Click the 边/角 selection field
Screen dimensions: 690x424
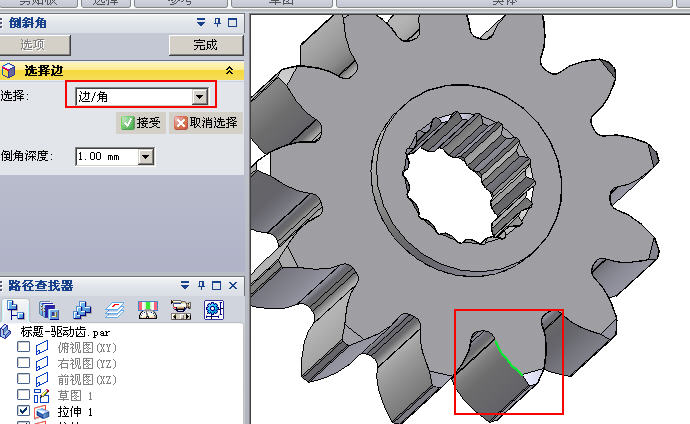[x=134, y=97]
